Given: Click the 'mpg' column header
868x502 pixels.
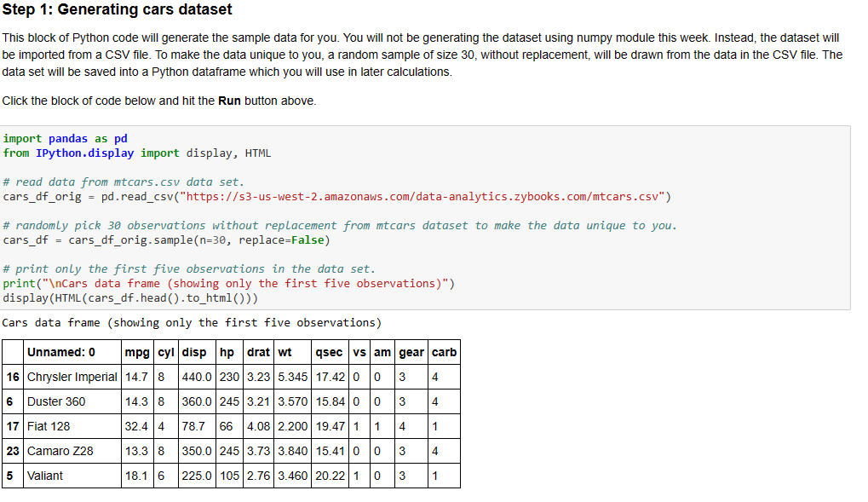Looking at the screenshot, I should 137,352.
